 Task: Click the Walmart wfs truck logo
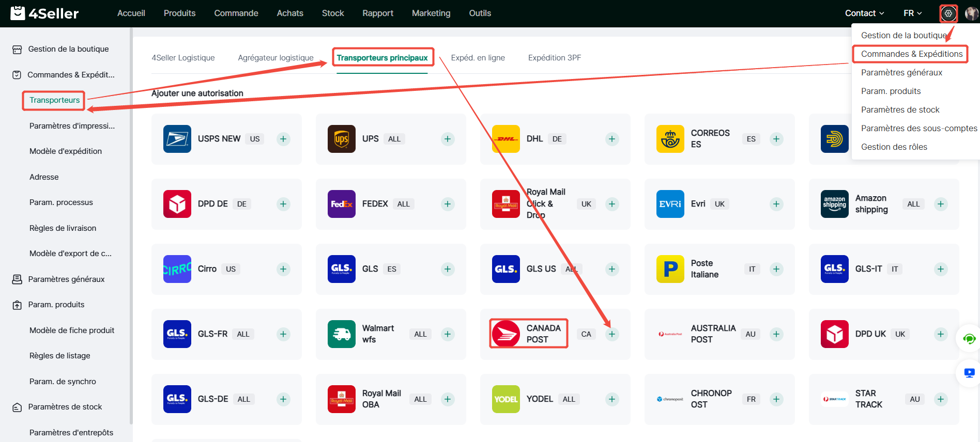click(342, 334)
